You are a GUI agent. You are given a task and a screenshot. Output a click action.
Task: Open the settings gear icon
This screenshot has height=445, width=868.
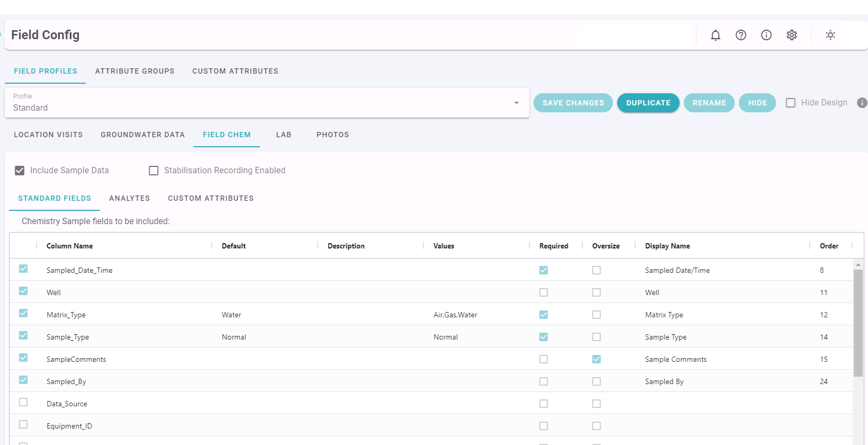tap(792, 35)
